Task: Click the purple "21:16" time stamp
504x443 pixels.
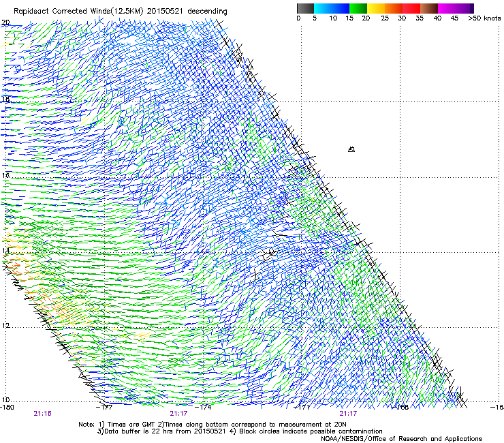Action: tap(42, 414)
